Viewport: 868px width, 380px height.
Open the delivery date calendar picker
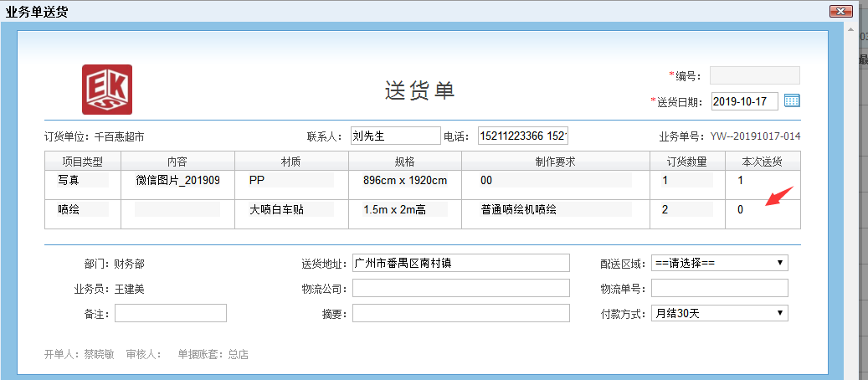792,101
